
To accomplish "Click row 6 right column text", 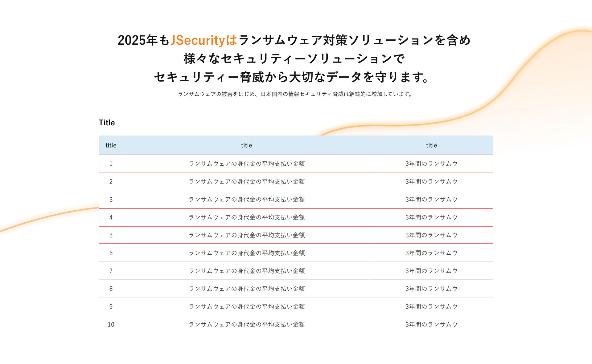I will pyautogui.click(x=431, y=253).
